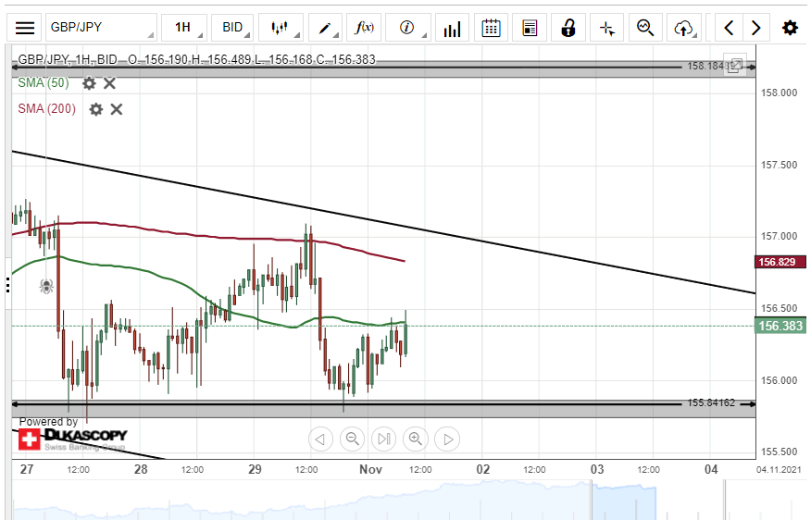Open chart settings gear in toolbar
The image size is (811, 532).
(790, 28)
